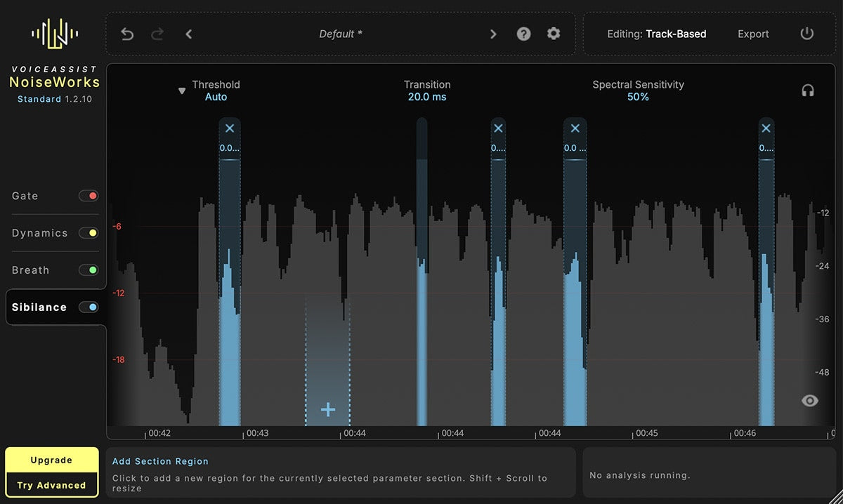Image resolution: width=843 pixels, height=504 pixels.
Task: Open the Default preset name menu
Action: pos(341,34)
